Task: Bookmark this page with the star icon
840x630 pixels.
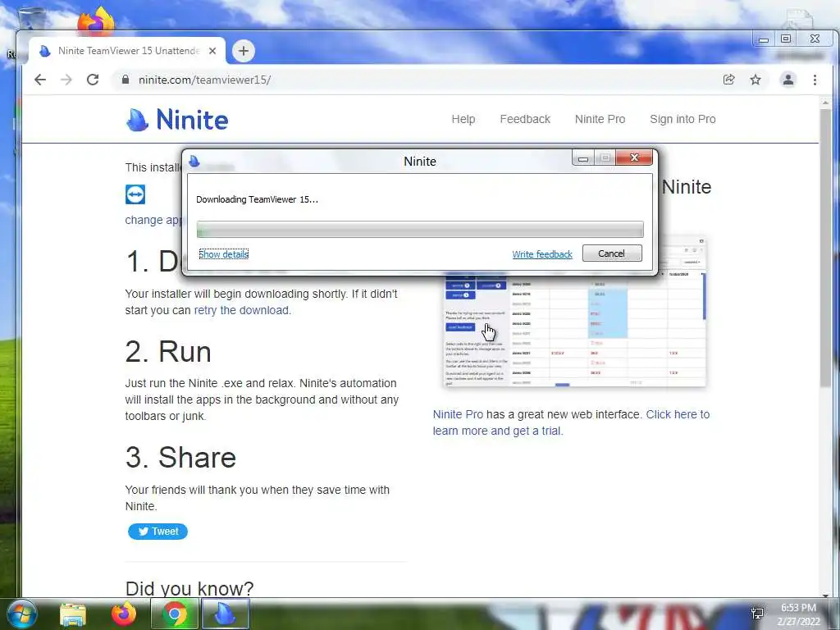Action: (756, 80)
